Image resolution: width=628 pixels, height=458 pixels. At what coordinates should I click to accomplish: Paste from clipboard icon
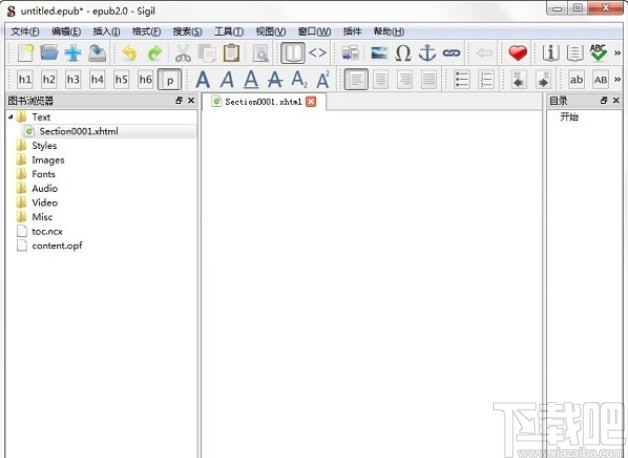point(231,53)
